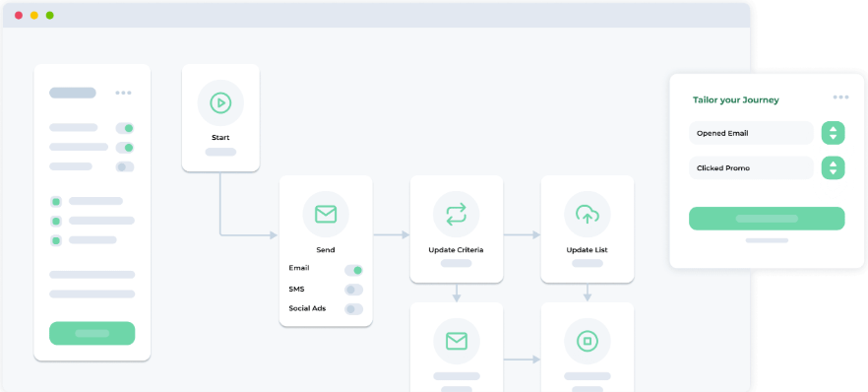The image size is (868, 392).
Task: Click green button at bottom of sidebar
Action: pos(92,333)
